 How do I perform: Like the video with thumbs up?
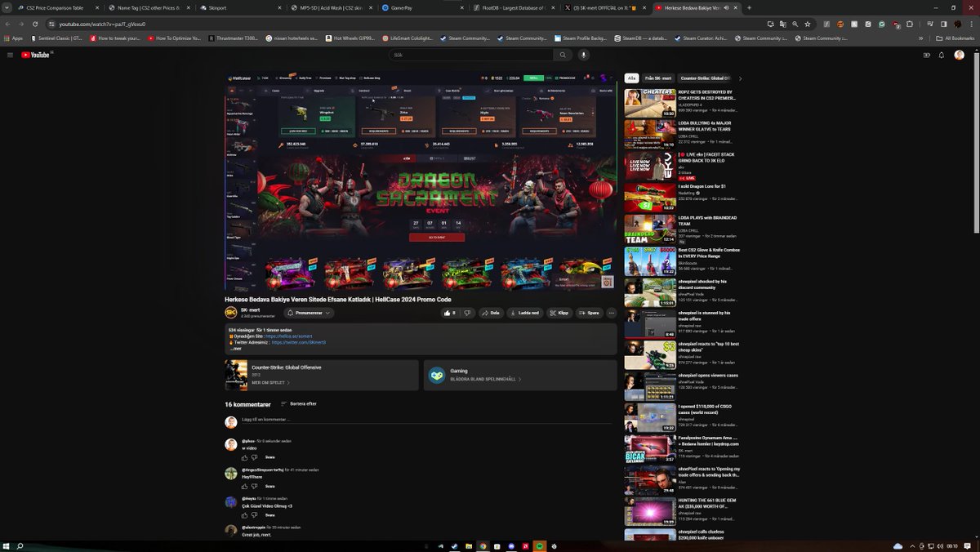coord(450,313)
